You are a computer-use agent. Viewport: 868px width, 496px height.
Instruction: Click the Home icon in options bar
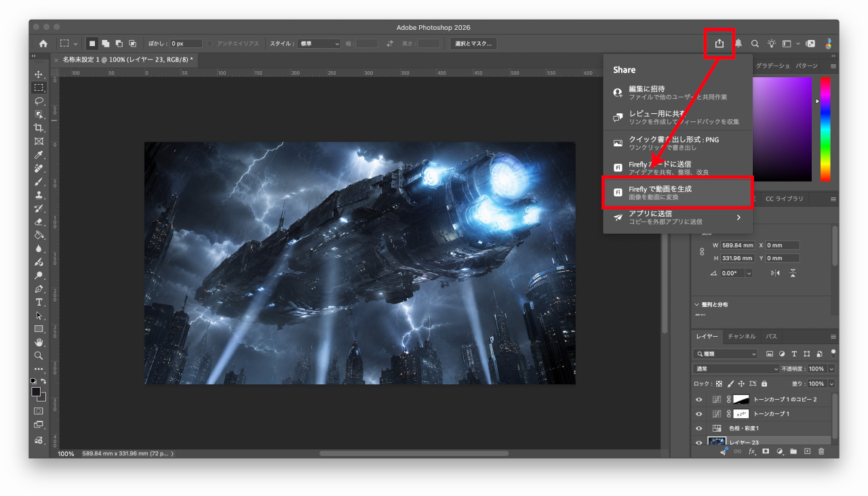pyautogui.click(x=43, y=43)
